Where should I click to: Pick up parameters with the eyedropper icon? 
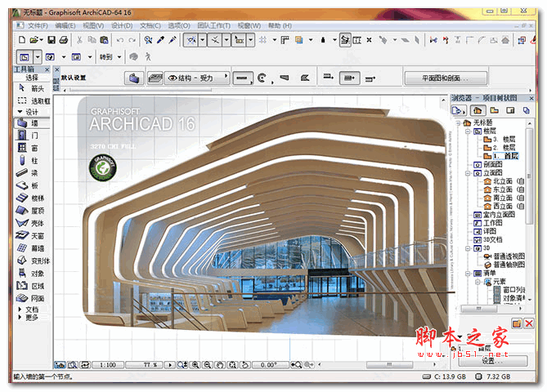click(160, 40)
